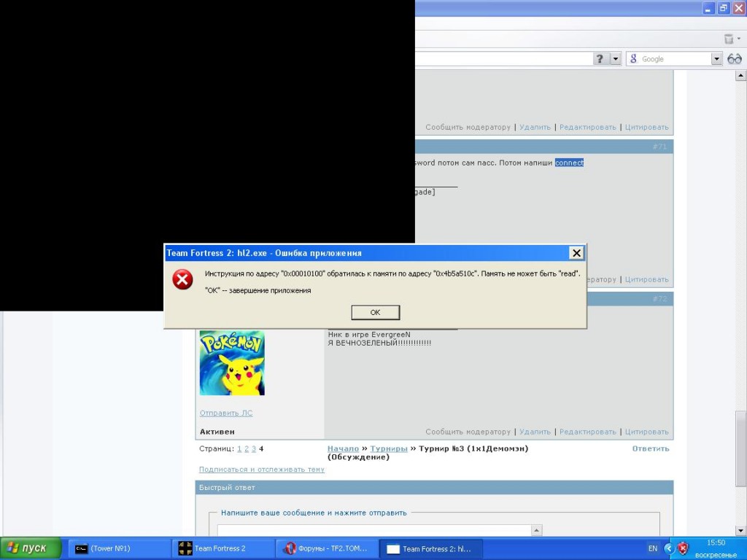The image size is (747, 560).
Task: Click the page scrollbar down arrow
Action: [741, 531]
